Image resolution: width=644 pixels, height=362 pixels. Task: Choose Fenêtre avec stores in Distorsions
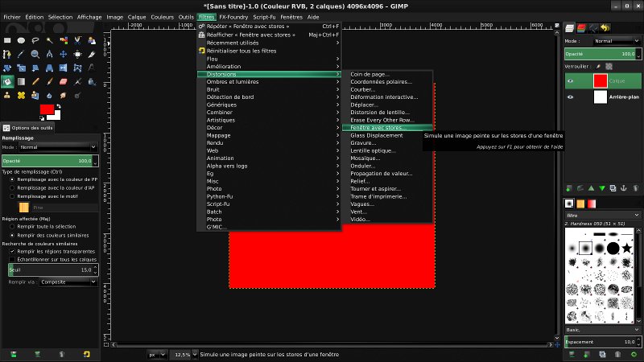[x=387, y=128]
